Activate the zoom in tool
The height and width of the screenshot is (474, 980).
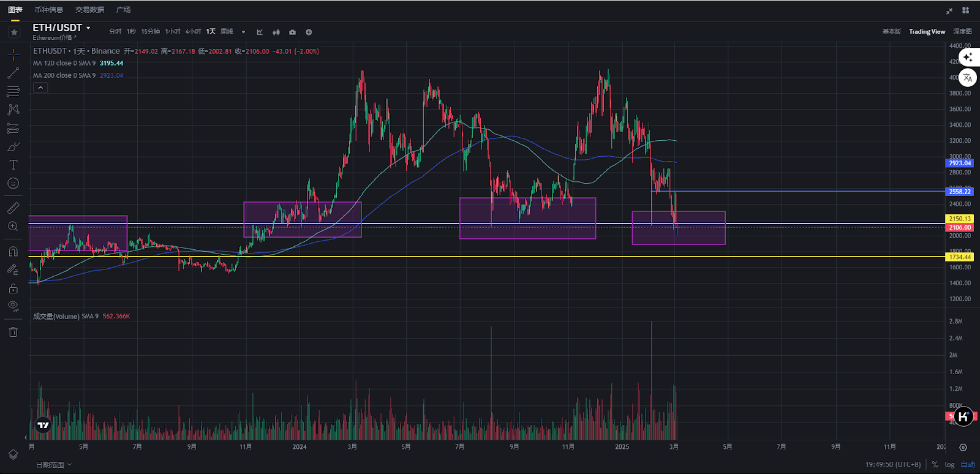[x=13, y=226]
